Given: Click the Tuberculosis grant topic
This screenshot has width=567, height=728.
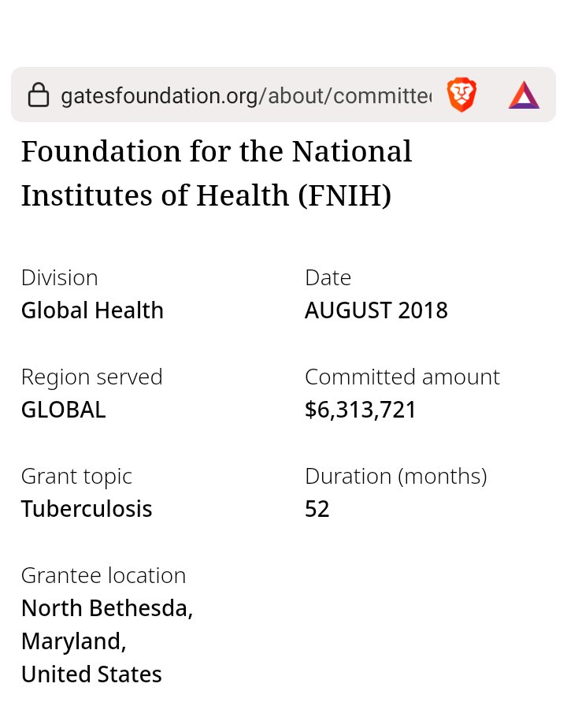Looking at the screenshot, I should (87, 509).
